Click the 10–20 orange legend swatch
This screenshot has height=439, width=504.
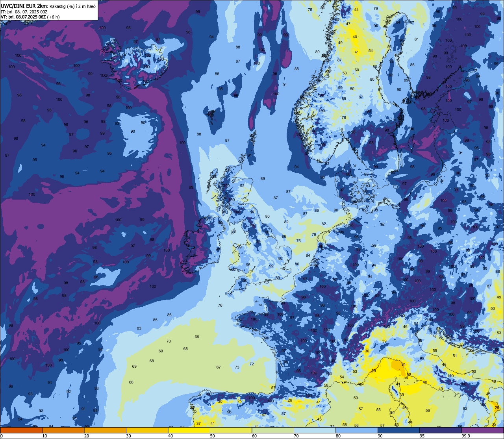click(63, 430)
